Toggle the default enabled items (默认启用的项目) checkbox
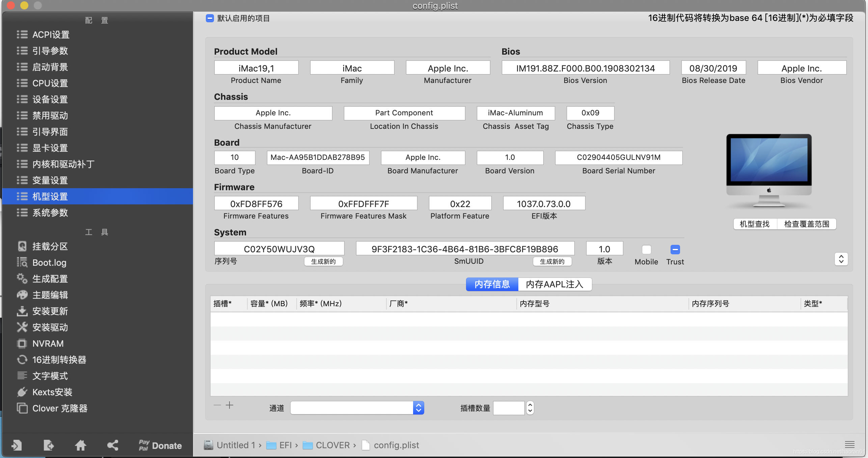The image size is (868, 458). [x=210, y=18]
